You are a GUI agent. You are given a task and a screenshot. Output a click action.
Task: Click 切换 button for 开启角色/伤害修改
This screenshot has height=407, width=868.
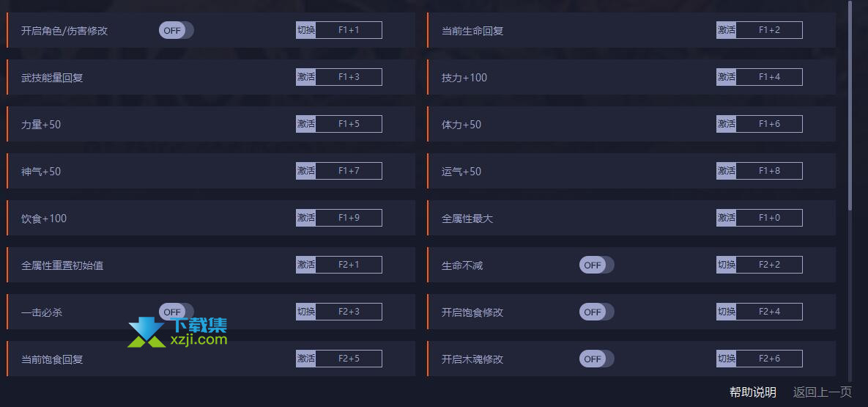pyautogui.click(x=305, y=30)
